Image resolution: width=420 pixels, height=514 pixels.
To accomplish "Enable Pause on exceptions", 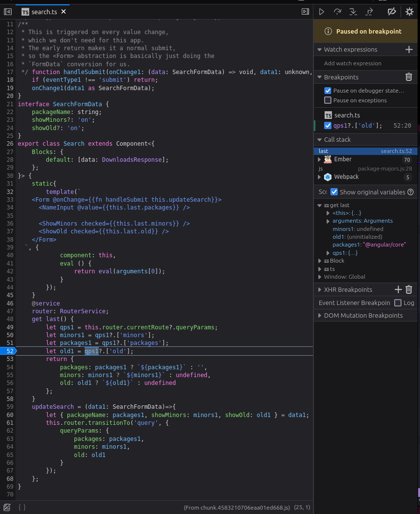I will click(328, 100).
